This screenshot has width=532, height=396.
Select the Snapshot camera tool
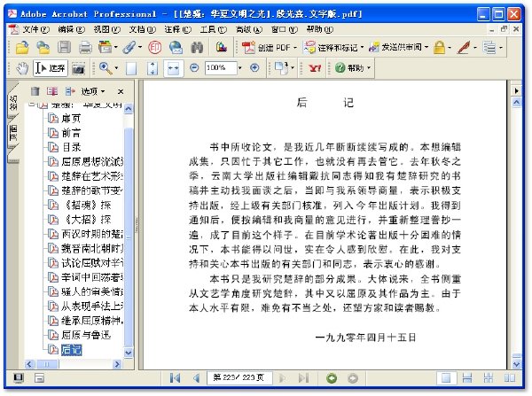(x=78, y=68)
